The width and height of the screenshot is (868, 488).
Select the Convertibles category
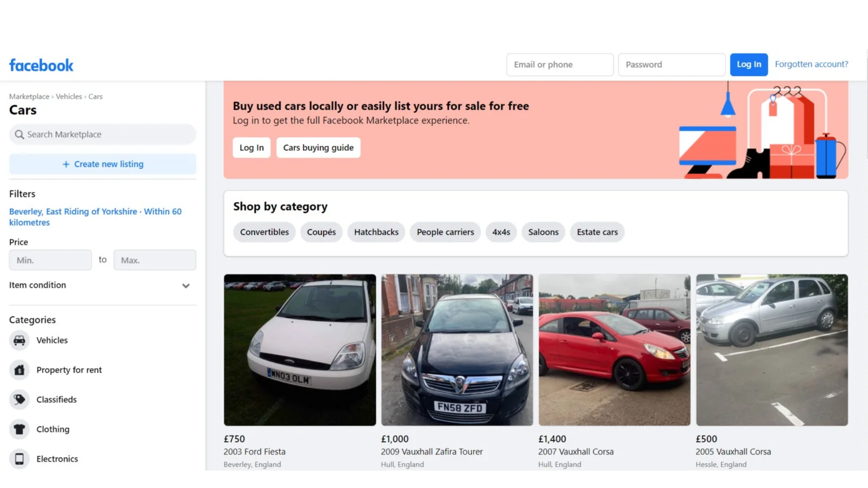point(264,232)
